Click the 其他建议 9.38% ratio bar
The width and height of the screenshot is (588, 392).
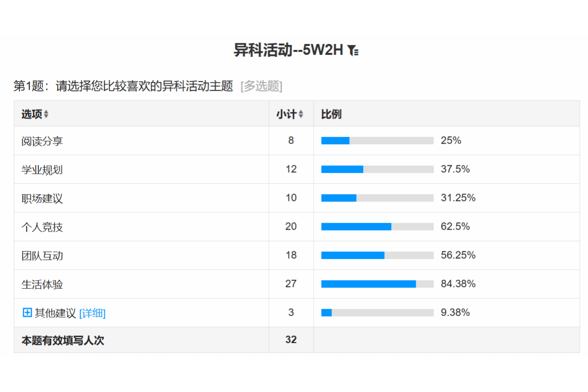(377, 313)
